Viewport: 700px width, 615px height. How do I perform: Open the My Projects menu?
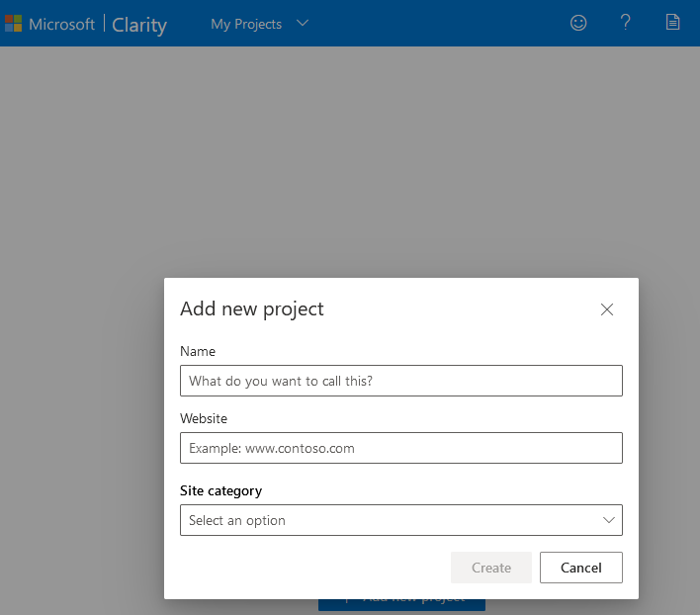pos(246,24)
